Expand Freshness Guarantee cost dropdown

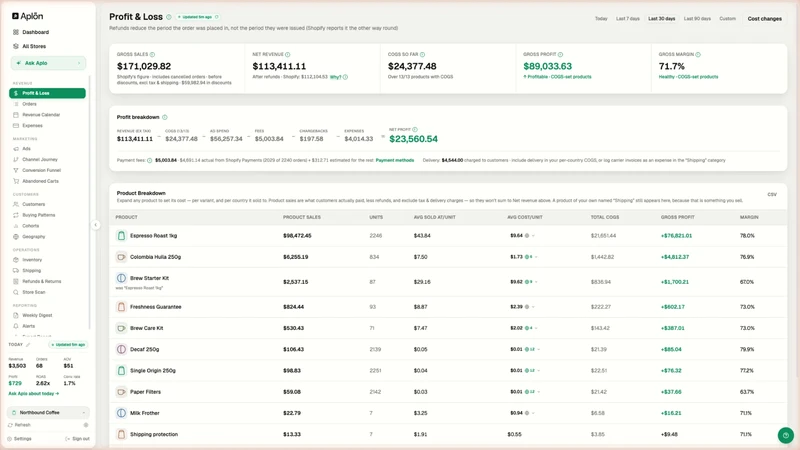533,307
